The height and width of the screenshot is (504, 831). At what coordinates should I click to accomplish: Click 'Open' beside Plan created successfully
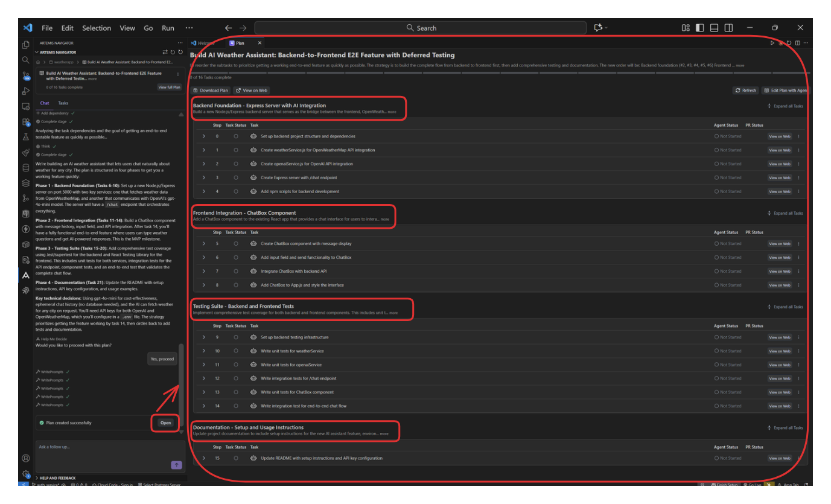point(165,423)
